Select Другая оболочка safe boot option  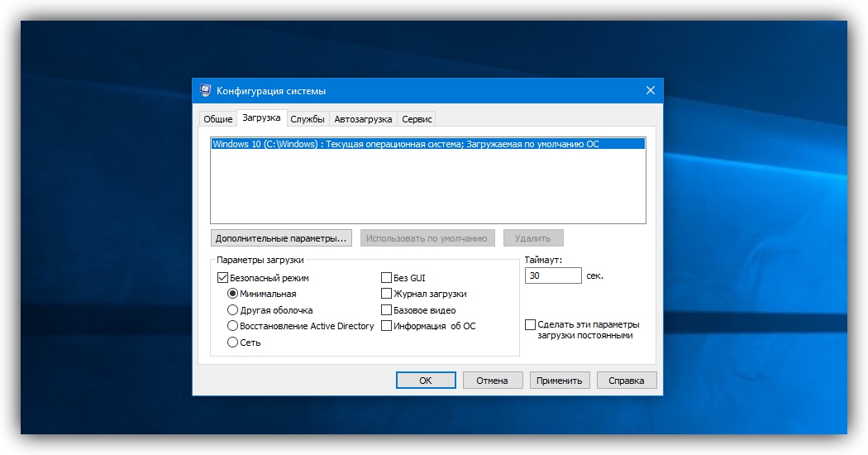click(233, 310)
